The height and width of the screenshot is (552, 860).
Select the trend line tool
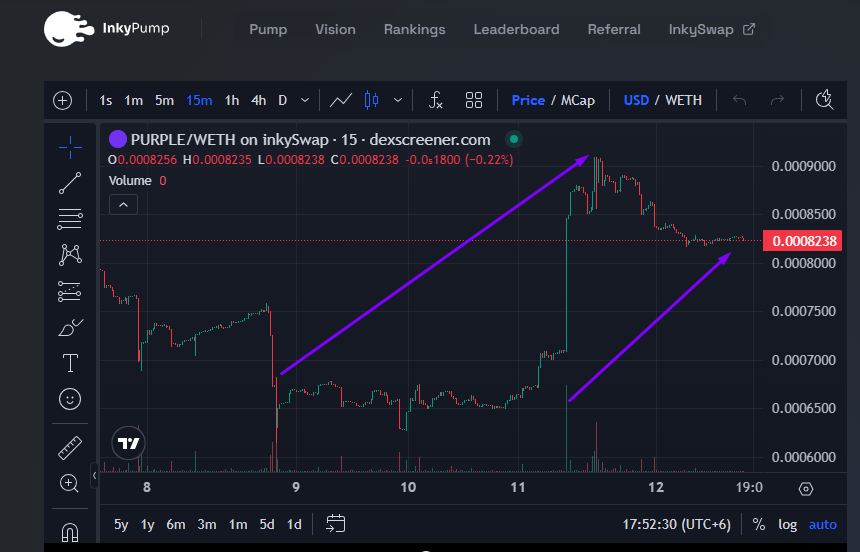[70, 183]
